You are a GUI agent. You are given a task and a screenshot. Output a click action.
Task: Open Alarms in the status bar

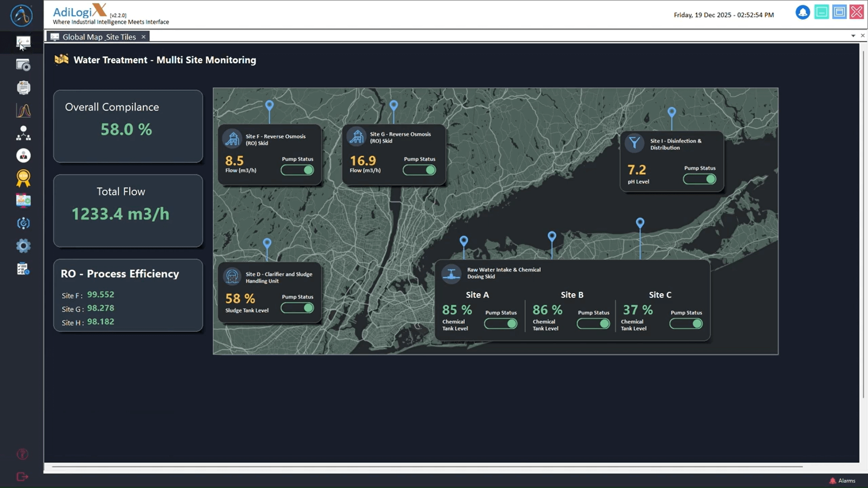(x=843, y=481)
